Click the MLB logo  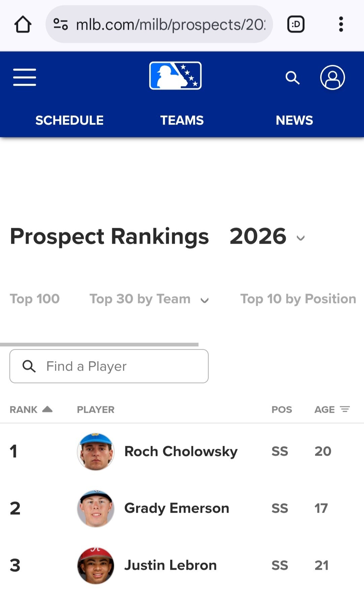coord(175,76)
